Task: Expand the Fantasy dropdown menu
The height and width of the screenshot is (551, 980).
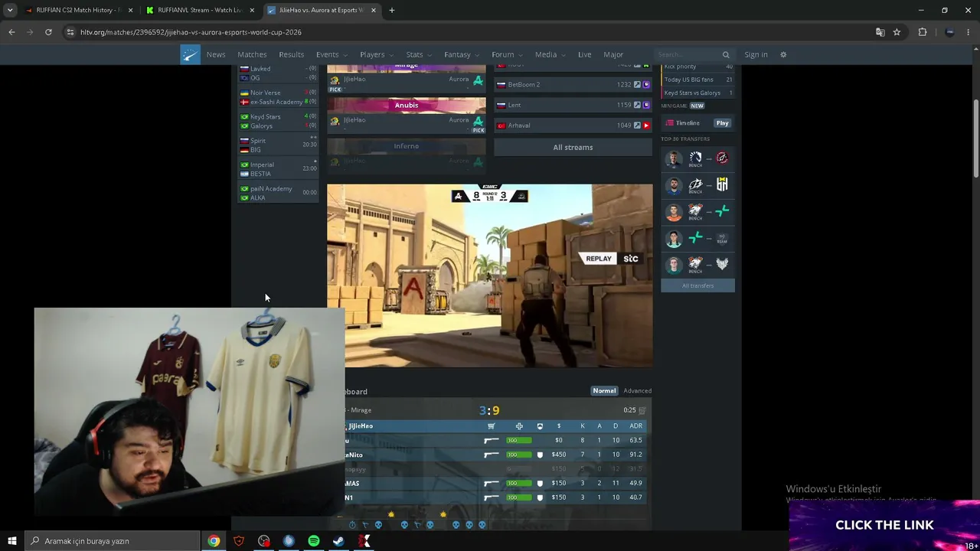Action: (462, 54)
